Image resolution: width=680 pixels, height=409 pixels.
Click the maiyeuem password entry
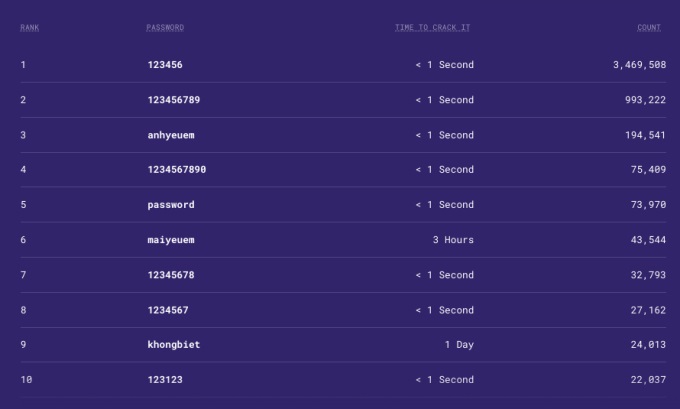[171, 240]
